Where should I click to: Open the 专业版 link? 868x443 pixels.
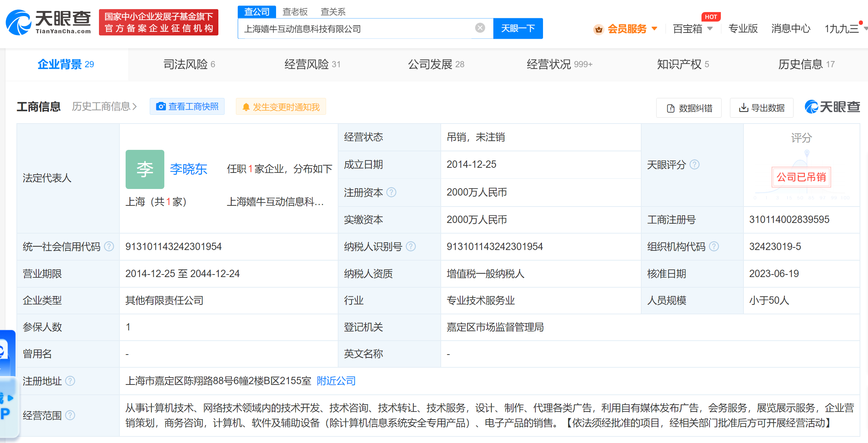tap(743, 29)
